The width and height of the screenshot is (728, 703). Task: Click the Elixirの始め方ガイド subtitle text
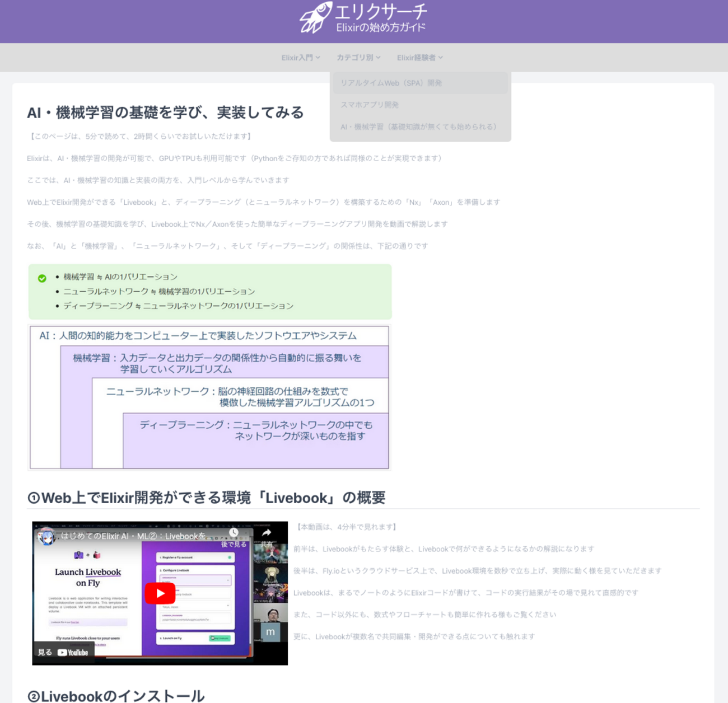pos(381,27)
